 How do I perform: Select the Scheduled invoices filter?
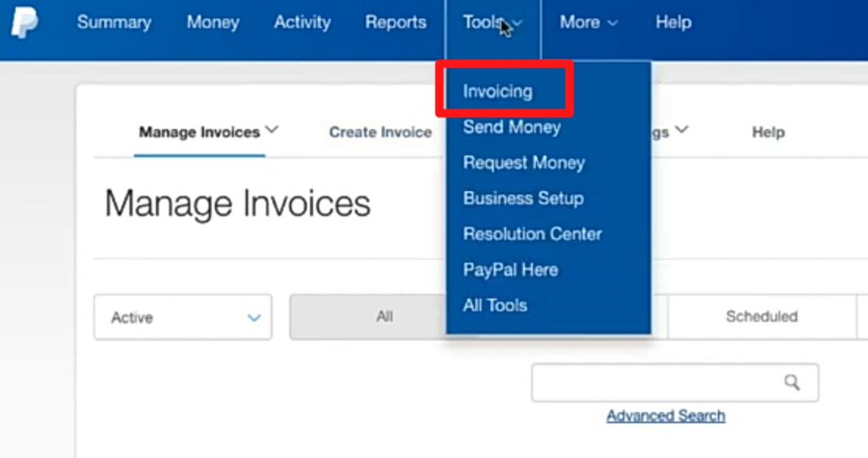(762, 316)
